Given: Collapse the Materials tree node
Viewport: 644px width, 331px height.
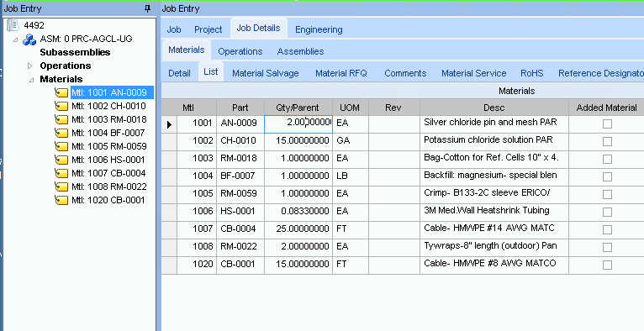Looking at the screenshot, I should coord(31,80).
